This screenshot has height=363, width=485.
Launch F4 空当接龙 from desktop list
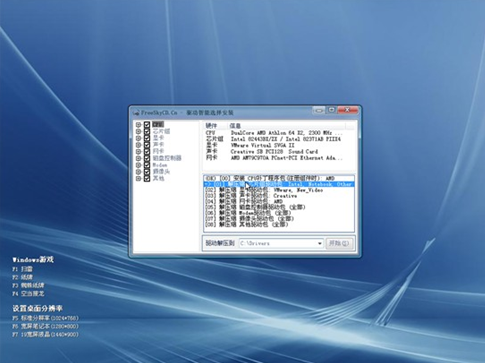(28, 294)
